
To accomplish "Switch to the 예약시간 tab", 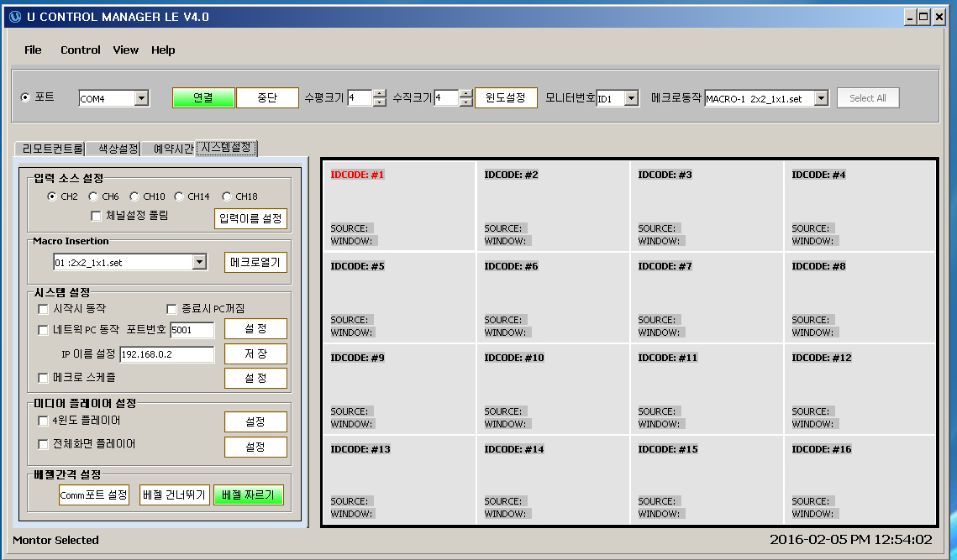I will (169, 149).
